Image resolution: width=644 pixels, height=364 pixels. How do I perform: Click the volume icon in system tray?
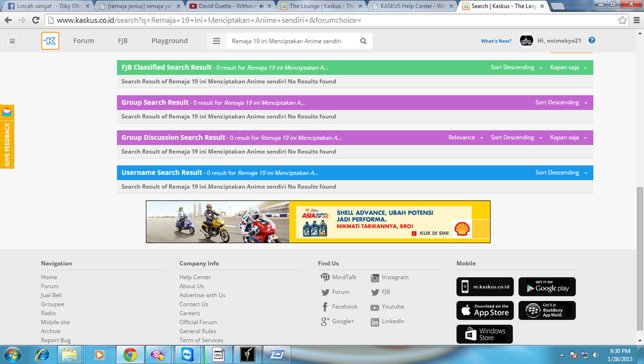596,355
